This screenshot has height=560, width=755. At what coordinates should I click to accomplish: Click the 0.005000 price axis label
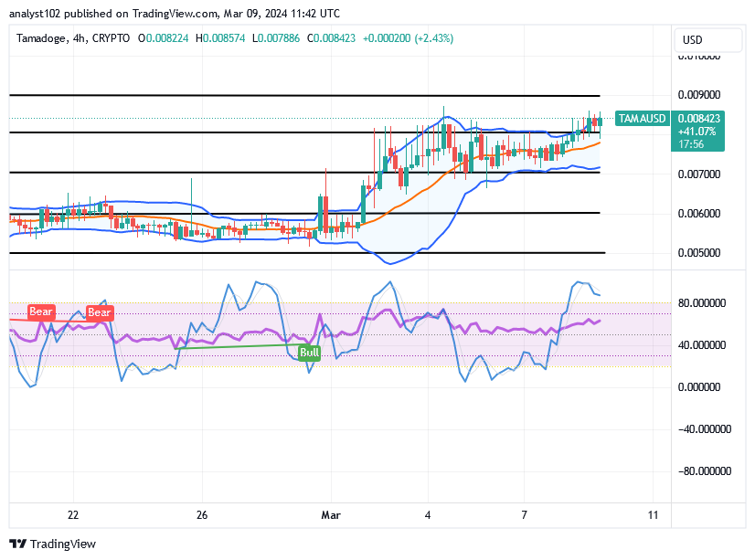click(699, 253)
